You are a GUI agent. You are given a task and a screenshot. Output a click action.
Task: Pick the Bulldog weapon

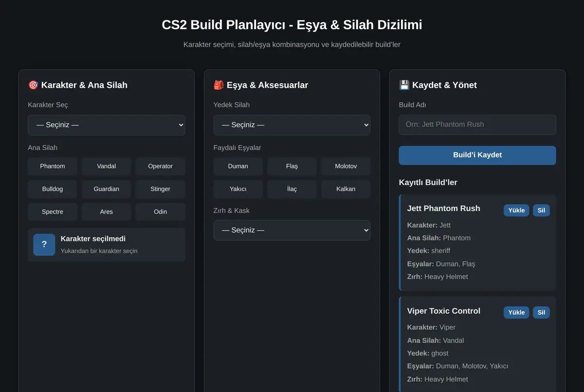53,189
